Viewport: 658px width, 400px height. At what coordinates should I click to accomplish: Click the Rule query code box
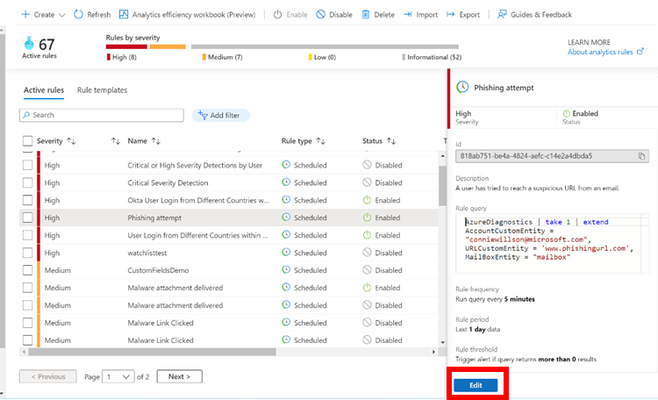point(552,243)
